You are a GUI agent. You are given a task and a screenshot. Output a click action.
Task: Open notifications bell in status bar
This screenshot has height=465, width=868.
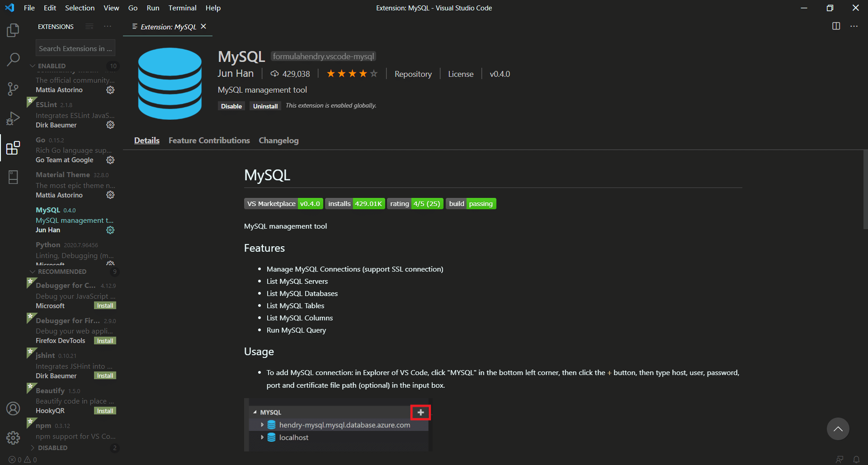(856, 460)
